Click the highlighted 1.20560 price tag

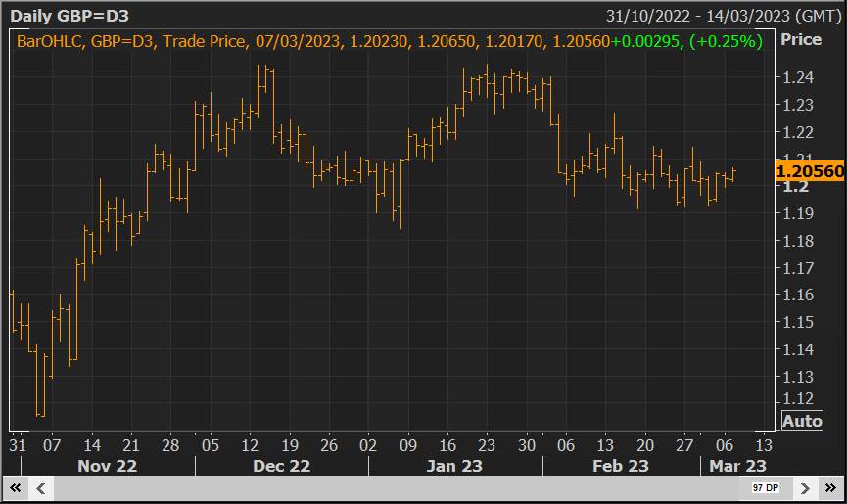coord(810,171)
